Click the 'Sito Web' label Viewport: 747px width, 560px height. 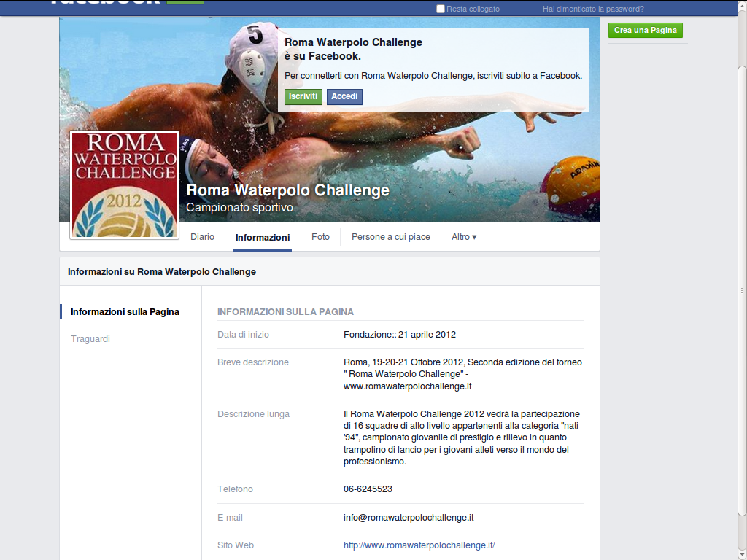click(236, 545)
